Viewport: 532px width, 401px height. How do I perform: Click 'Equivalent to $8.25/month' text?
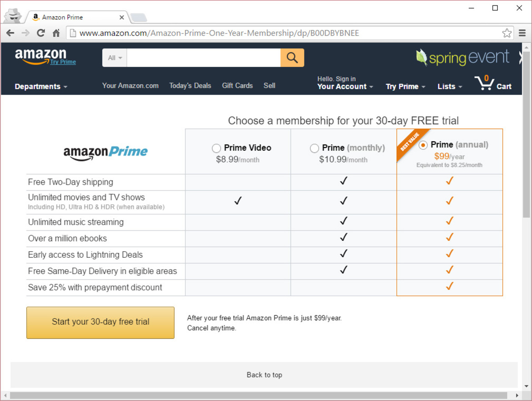point(449,165)
